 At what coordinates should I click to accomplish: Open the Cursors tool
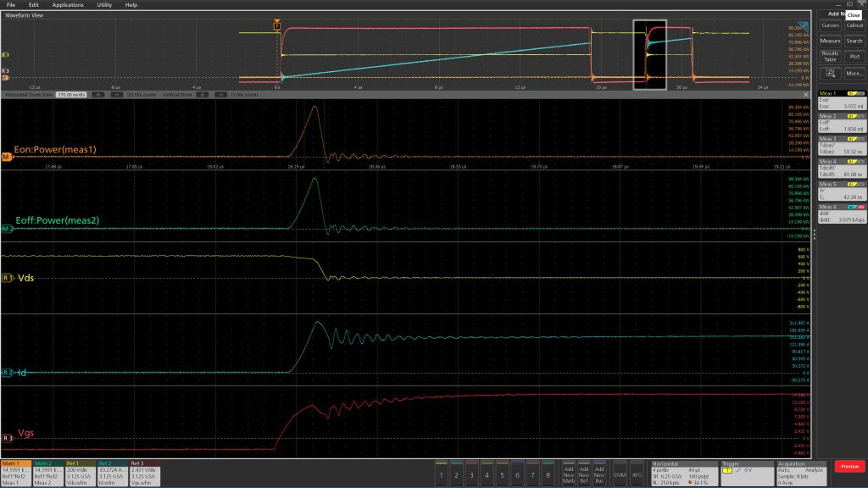(x=831, y=25)
